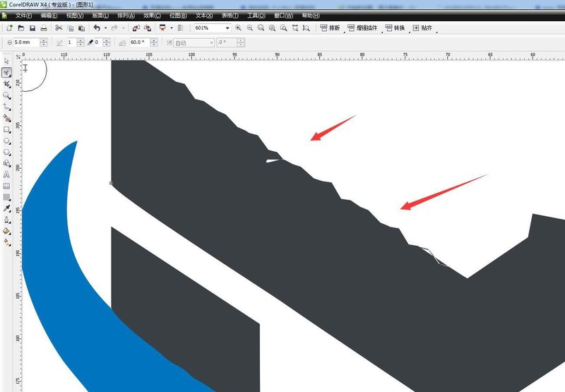Click the 贴齐 button

pyautogui.click(x=422, y=28)
